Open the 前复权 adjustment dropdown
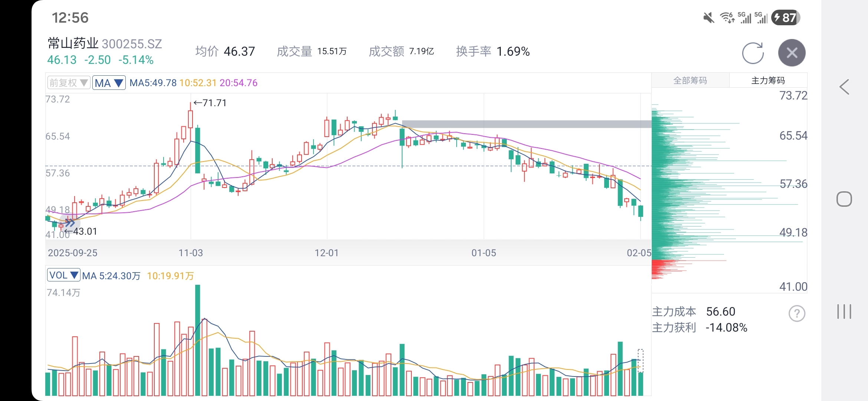868x401 pixels. coord(69,82)
